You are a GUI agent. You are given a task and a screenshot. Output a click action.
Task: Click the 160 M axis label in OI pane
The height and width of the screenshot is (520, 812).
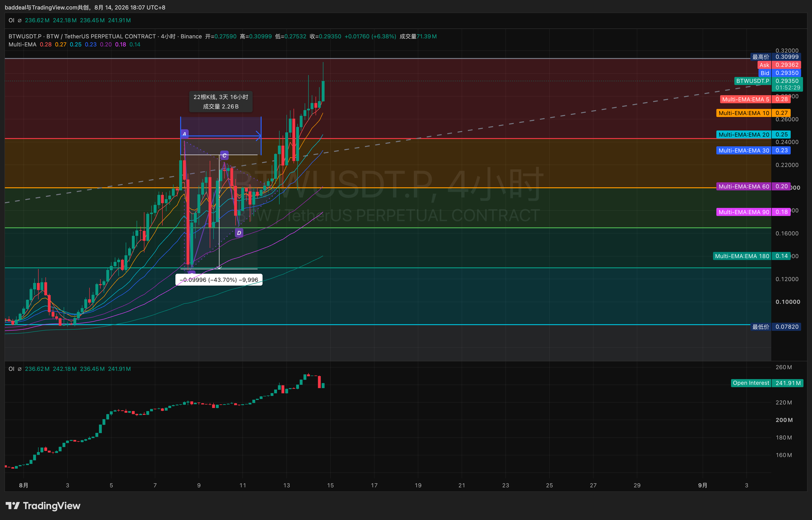(x=784, y=455)
